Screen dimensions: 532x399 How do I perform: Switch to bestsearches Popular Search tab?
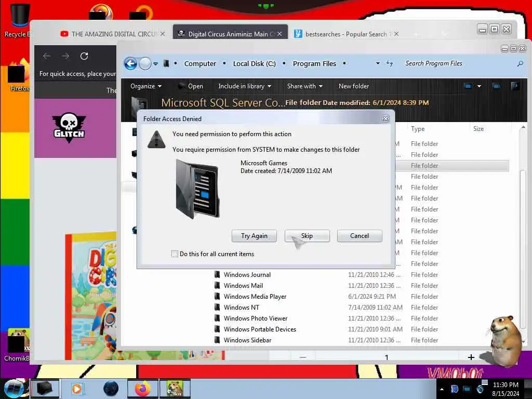[346, 34]
